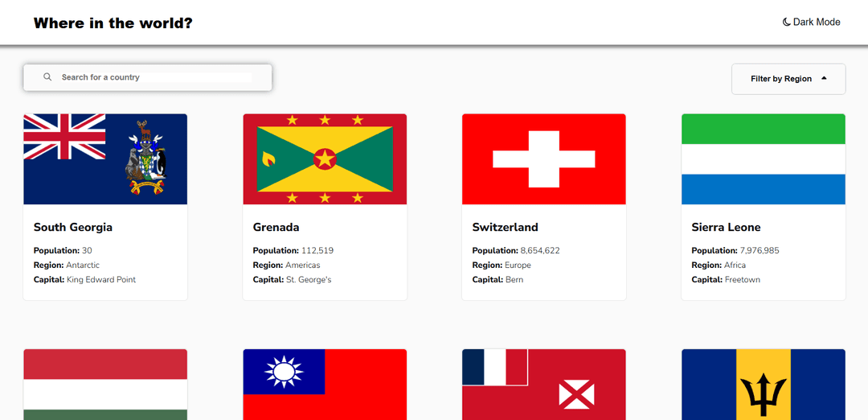The height and width of the screenshot is (420, 868).
Task: Open the Switzerland flag image
Action: (543, 159)
